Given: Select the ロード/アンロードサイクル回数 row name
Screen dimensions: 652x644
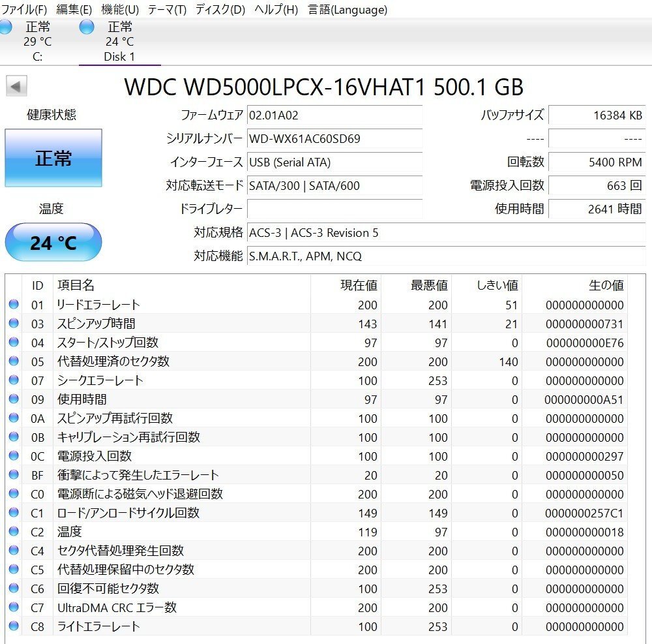Looking at the screenshot, I should pos(128,513).
